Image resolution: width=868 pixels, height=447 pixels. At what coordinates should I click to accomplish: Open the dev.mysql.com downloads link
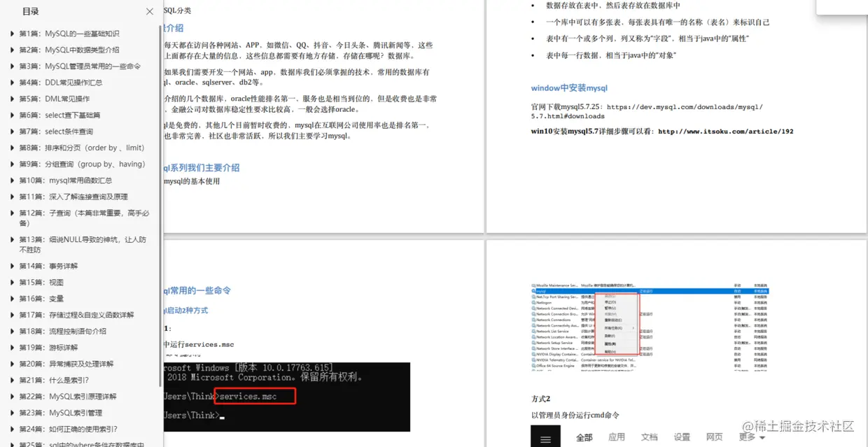click(x=647, y=111)
